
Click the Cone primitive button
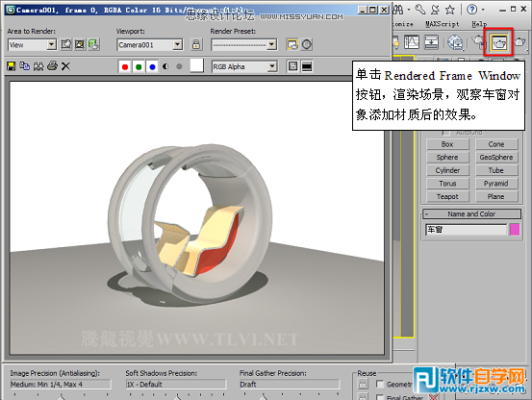(496, 144)
